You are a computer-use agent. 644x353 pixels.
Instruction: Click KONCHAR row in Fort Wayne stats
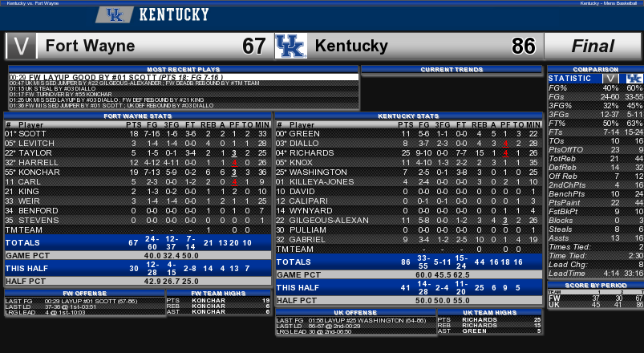coord(138,172)
